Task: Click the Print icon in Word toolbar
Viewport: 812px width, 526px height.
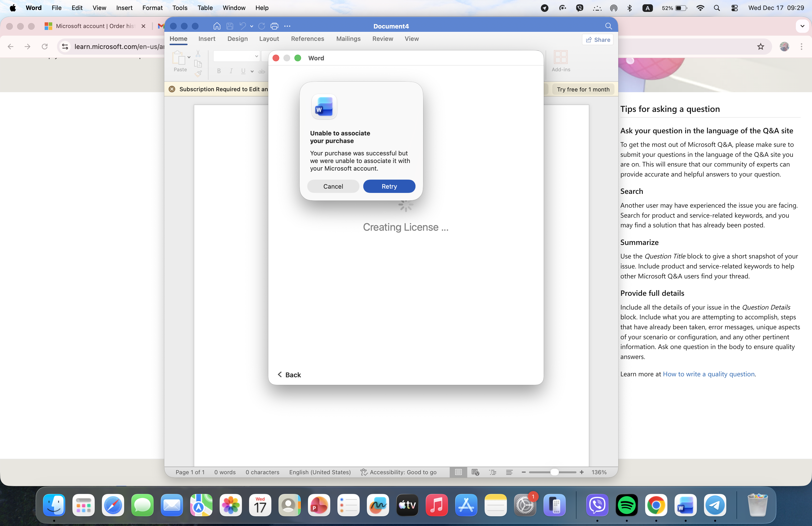Action: tap(274, 26)
